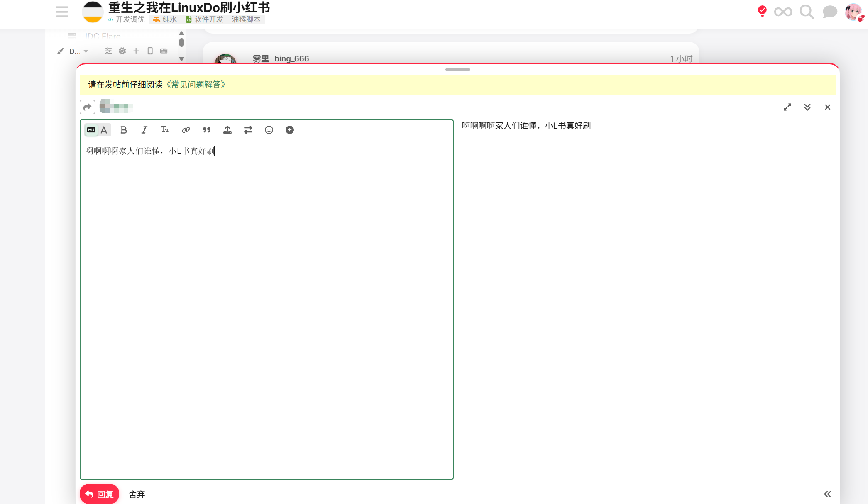Click the infinity icon in header
Image resolution: width=868 pixels, height=504 pixels.
tap(783, 12)
